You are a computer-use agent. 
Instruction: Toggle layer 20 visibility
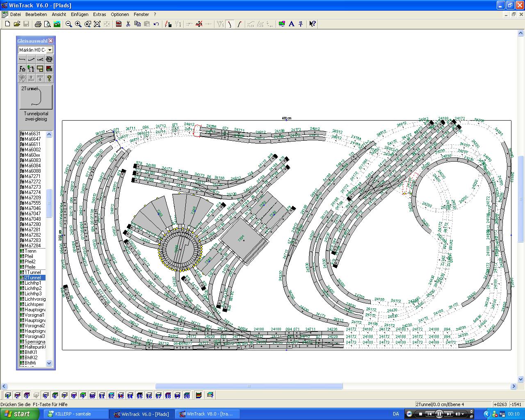[x=187, y=395]
